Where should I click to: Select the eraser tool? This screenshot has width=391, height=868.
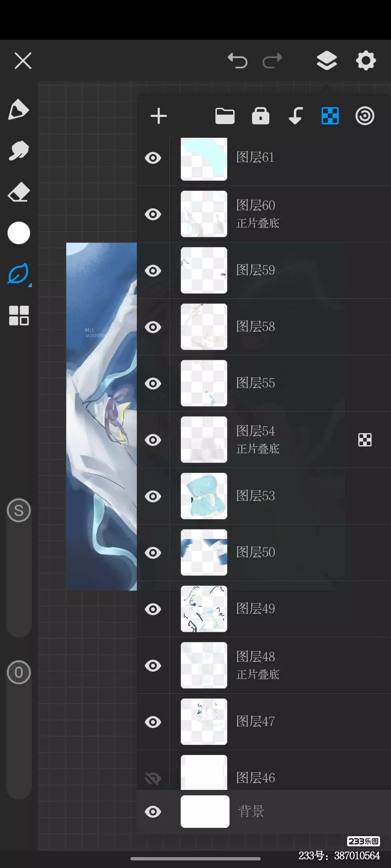[x=18, y=192]
